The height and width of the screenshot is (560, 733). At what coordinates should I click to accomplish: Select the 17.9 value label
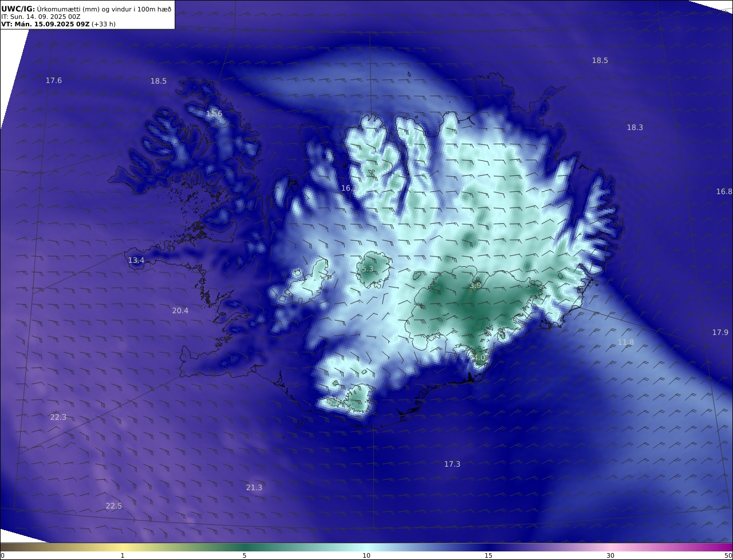(x=720, y=333)
